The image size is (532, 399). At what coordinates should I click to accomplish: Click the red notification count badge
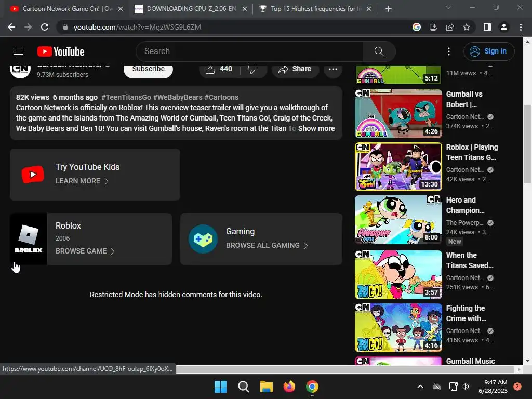(517, 387)
